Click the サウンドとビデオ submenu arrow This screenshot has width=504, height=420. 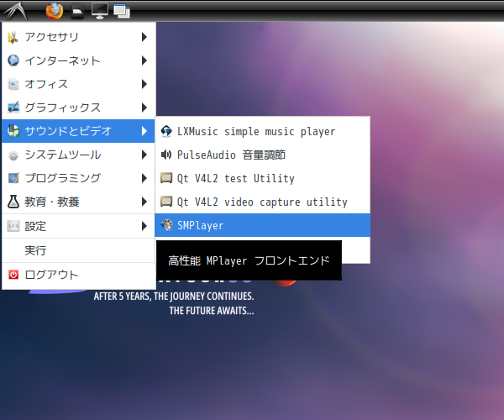tap(144, 131)
